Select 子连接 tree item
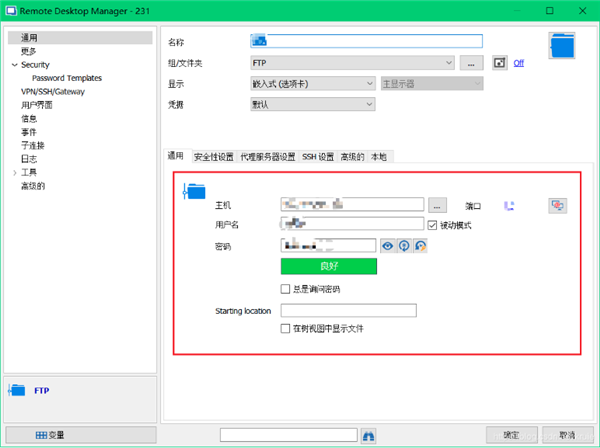The image size is (600, 448). [x=33, y=145]
